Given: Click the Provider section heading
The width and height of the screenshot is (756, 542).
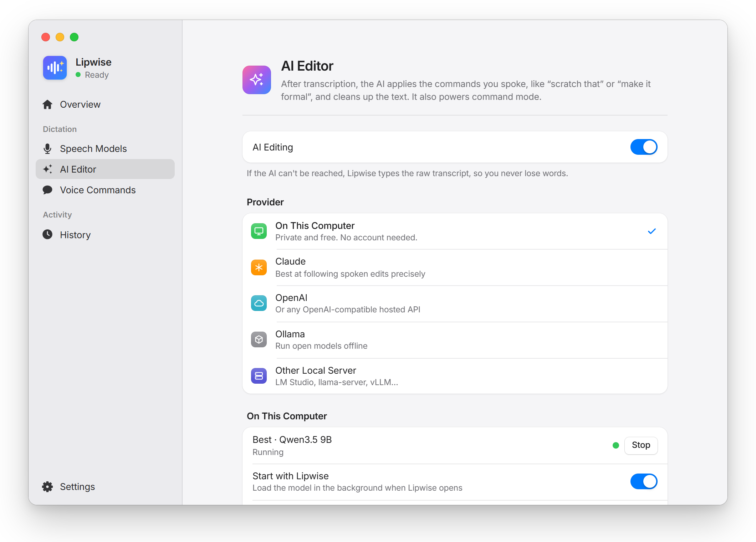Looking at the screenshot, I should (x=265, y=202).
